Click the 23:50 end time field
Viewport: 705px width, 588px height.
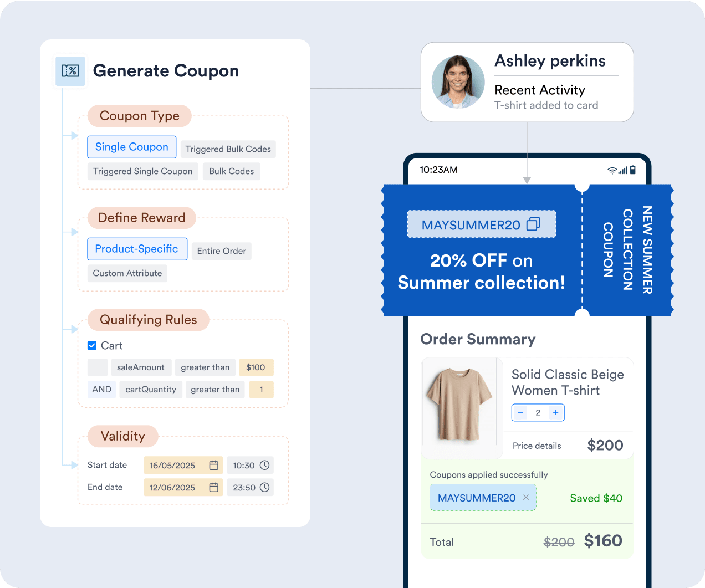[x=250, y=487]
